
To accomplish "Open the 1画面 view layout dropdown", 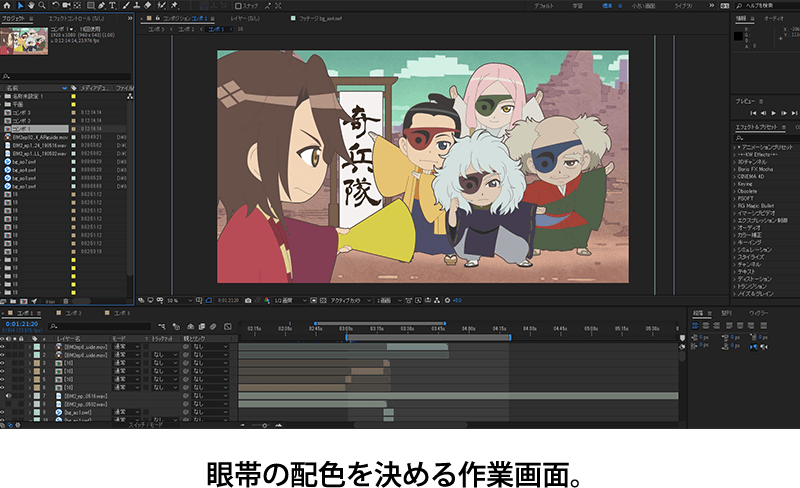I will pyautogui.click(x=389, y=301).
